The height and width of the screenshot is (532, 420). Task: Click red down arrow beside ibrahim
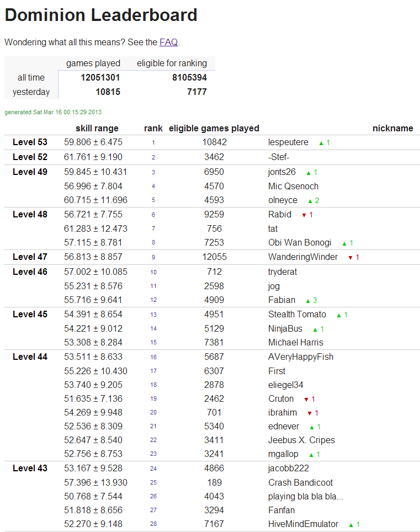[x=309, y=413]
